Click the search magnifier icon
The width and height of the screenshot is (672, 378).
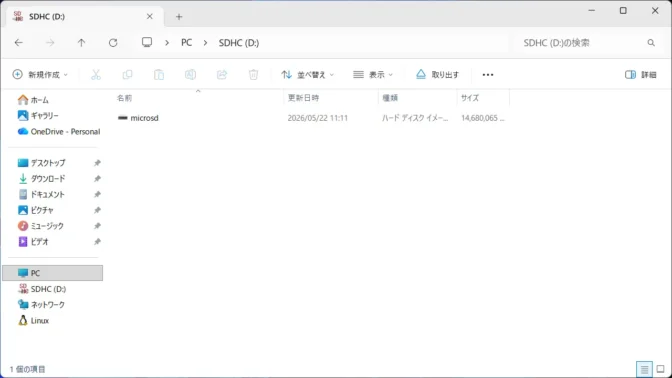[651, 42]
